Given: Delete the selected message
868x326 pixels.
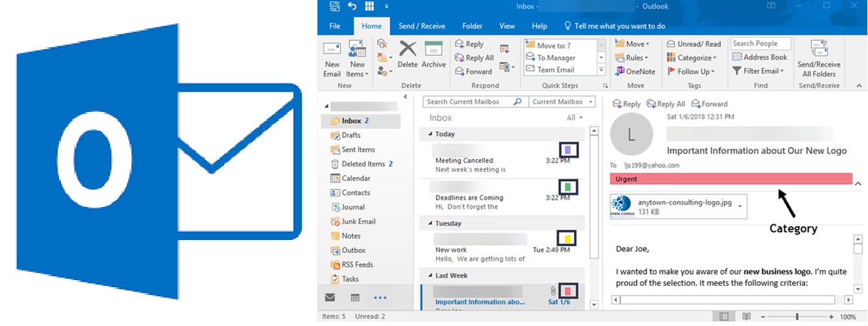Looking at the screenshot, I should (407, 54).
